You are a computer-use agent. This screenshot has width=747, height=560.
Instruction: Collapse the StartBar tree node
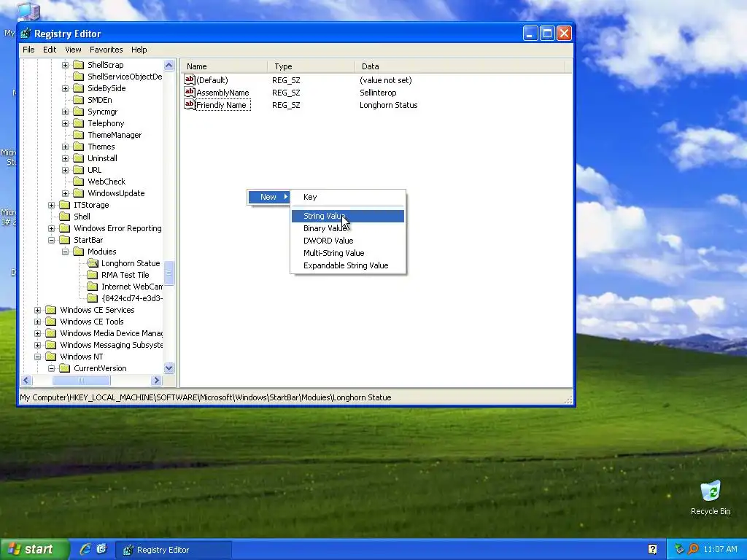pyautogui.click(x=52, y=240)
